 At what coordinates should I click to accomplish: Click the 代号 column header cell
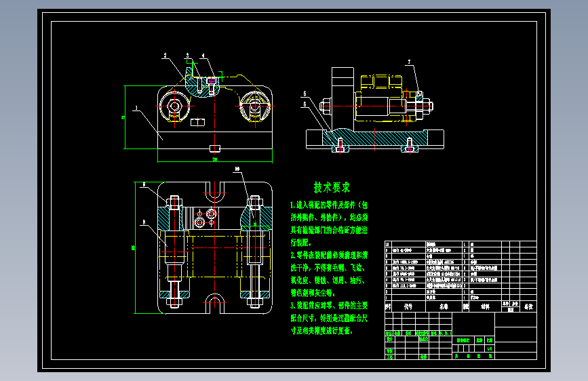coord(408,306)
